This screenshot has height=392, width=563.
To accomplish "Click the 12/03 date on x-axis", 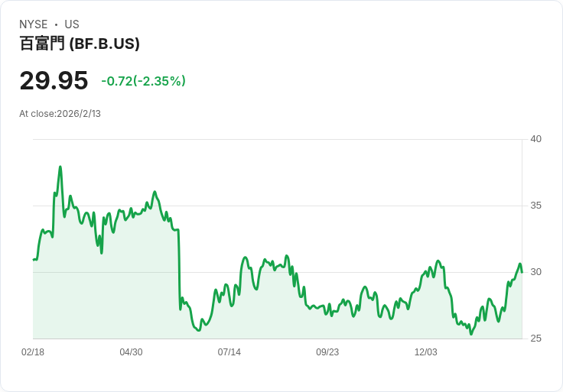I will tap(425, 352).
